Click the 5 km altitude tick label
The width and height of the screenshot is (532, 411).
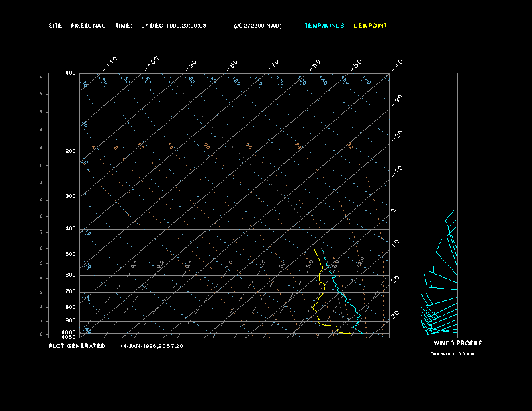click(42, 263)
